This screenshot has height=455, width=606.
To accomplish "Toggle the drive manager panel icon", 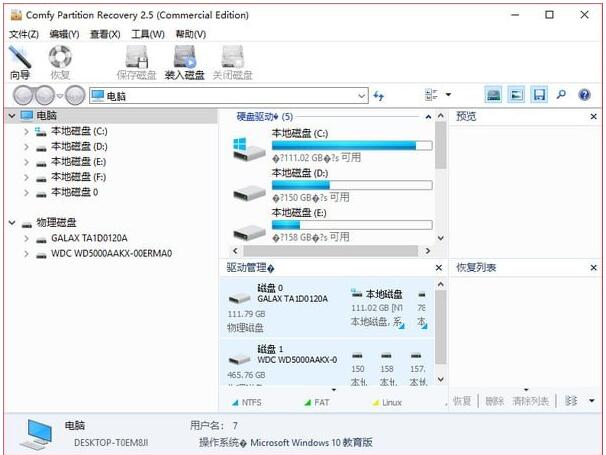I will click(x=493, y=95).
